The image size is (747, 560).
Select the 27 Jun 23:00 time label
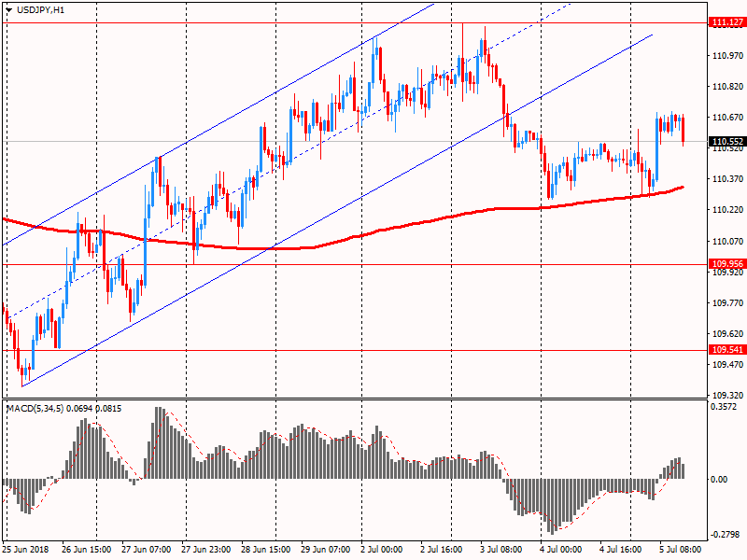click(206, 550)
